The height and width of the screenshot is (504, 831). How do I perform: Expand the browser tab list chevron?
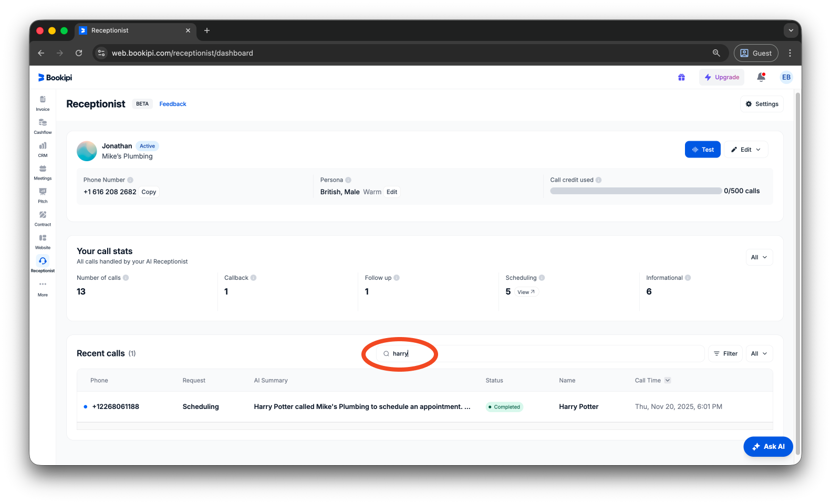pos(791,30)
